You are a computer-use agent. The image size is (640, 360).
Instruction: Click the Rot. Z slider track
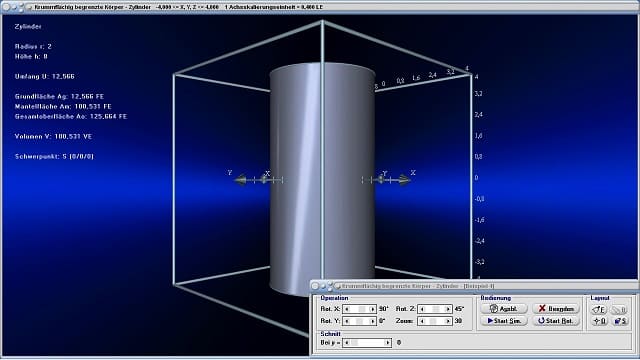coord(435,309)
